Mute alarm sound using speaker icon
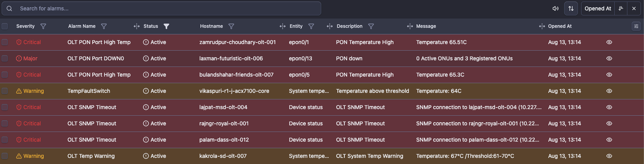Screen dimensions: 644x164 point(556,9)
